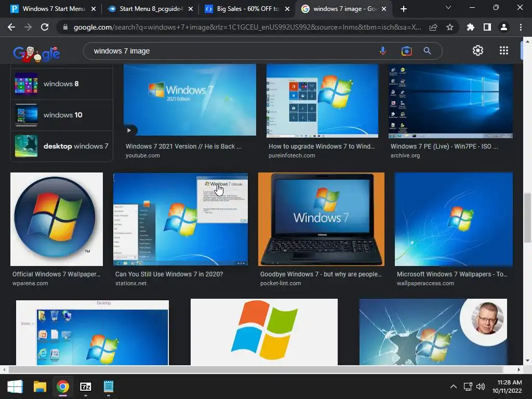Viewport: 532px width, 399px height.
Task: Click the Google doodle logo
Action: click(36, 54)
